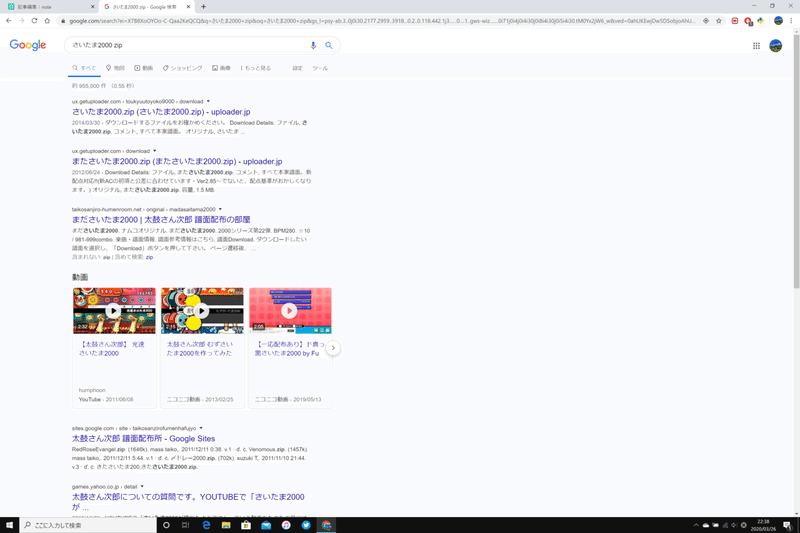
Task: Open Task View on the taskbar
Action: click(186, 525)
